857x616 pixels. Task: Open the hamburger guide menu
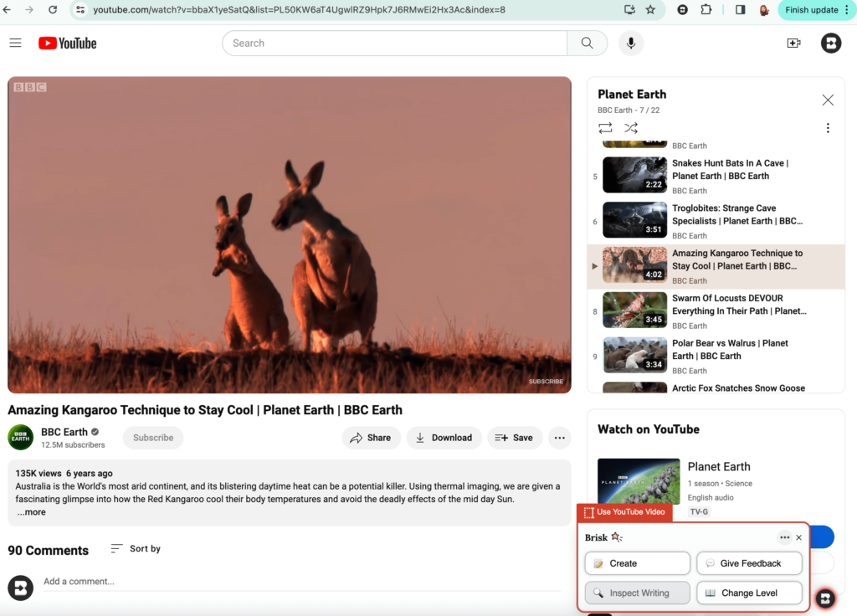click(x=15, y=43)
